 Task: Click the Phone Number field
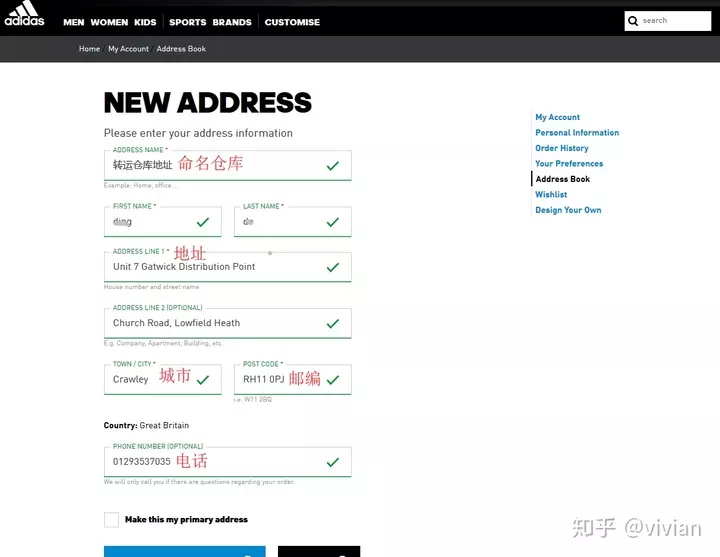(x=228, y=462)
